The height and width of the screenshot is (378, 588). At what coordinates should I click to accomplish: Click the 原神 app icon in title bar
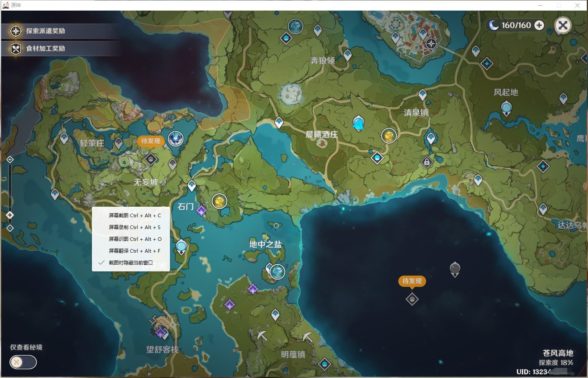click(5, 5)
